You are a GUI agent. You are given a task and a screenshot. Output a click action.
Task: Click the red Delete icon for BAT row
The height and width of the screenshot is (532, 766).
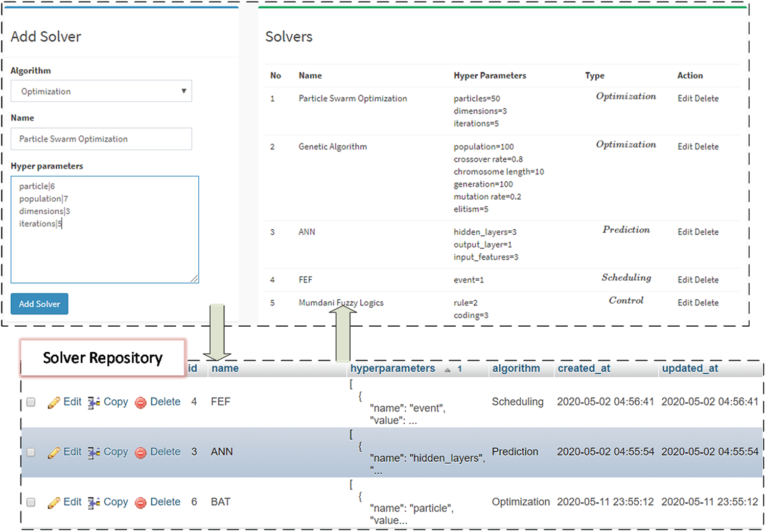[x=141, y=503]
